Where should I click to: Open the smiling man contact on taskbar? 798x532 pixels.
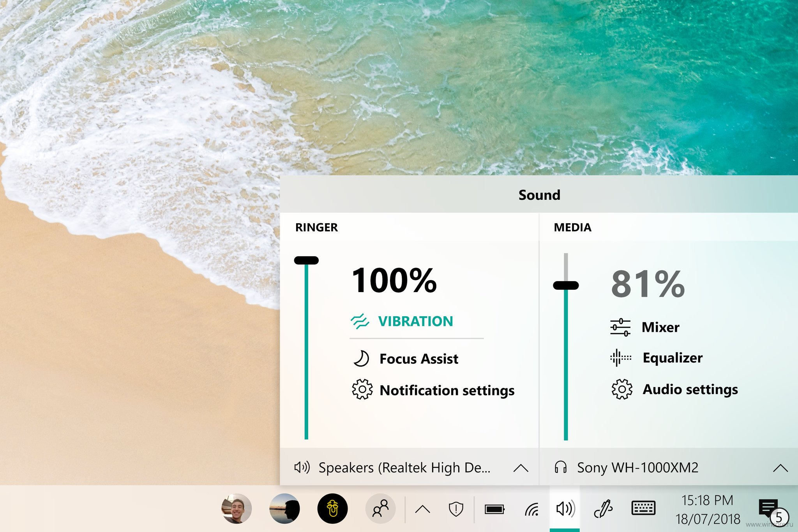tap(237, 509)
